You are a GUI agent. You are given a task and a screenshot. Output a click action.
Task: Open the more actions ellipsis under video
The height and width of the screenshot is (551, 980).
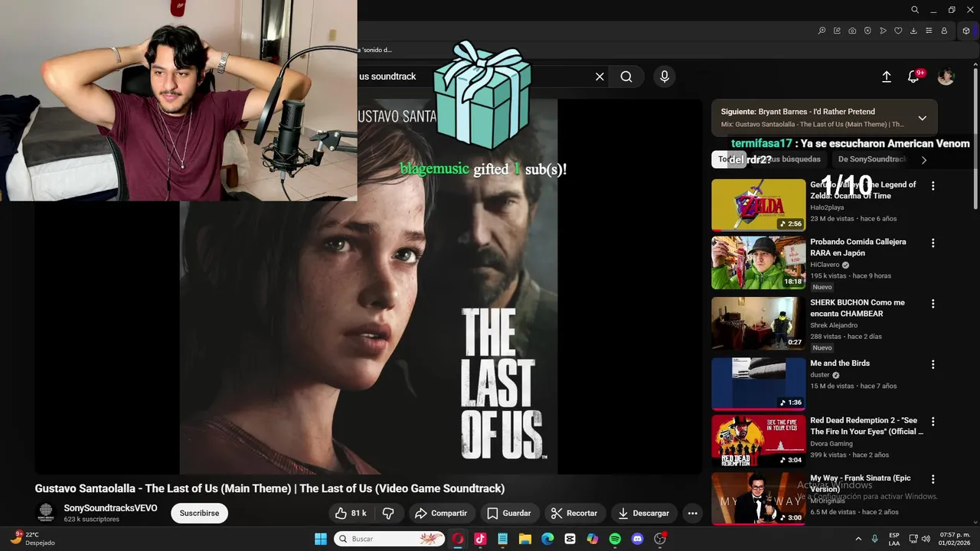[692, 514]
